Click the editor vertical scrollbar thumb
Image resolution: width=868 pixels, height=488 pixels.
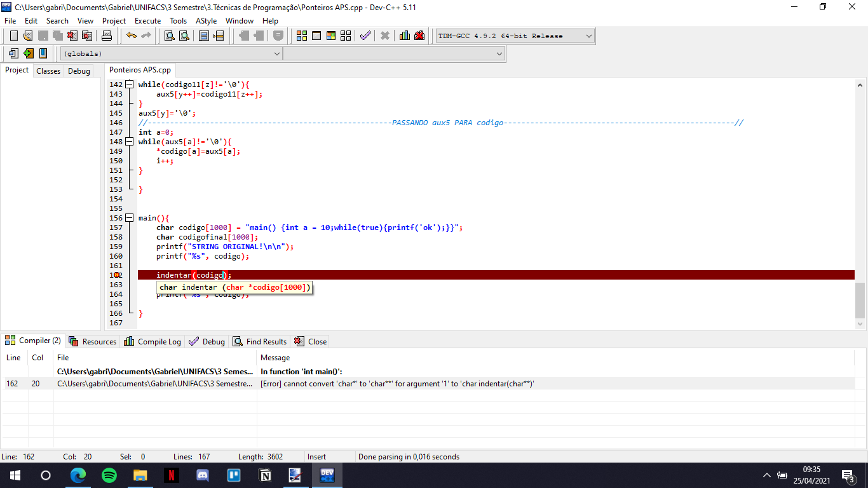point(860,301)
